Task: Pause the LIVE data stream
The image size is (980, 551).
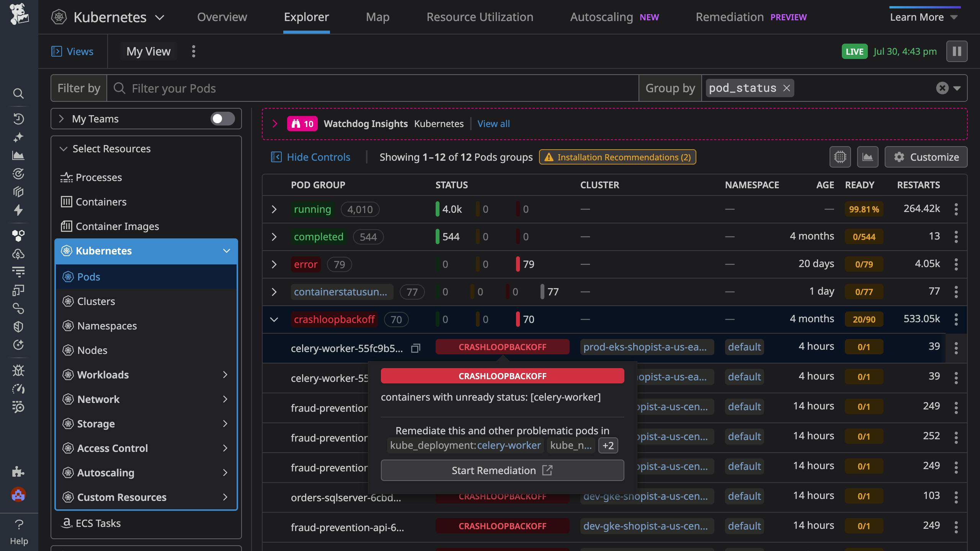Action: tap(956, 51)
